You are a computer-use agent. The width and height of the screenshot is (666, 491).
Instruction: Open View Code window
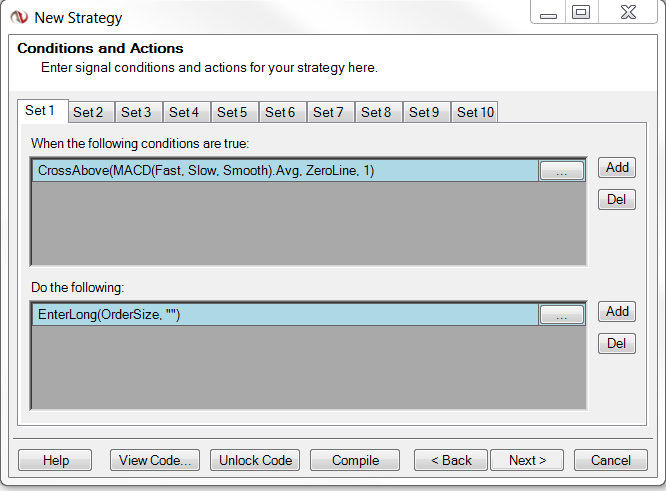click(155, 460)
